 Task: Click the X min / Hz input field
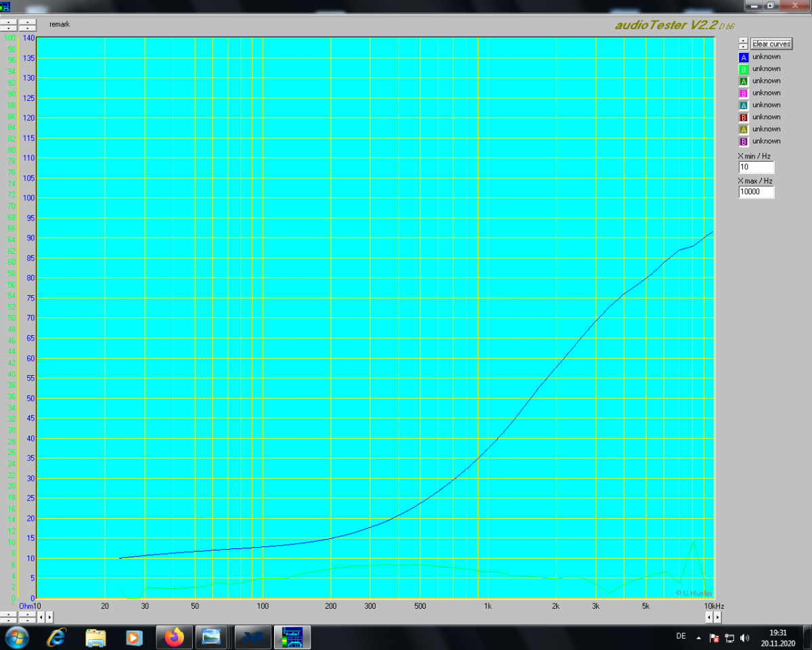tap(757, 167)
